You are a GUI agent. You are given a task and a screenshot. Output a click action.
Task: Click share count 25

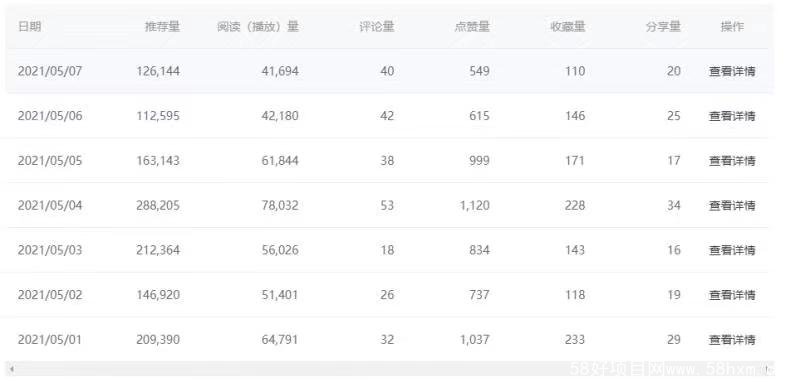[674, 116]
